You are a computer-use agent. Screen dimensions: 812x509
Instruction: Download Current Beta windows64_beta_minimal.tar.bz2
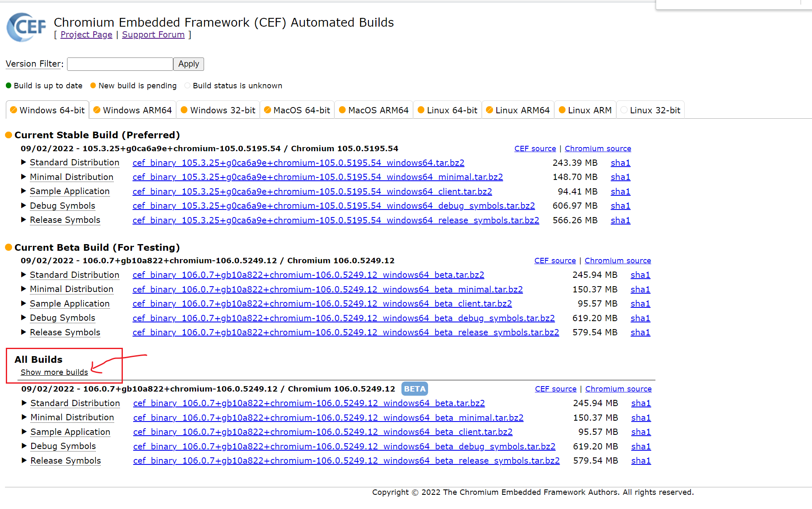pyautogui.click(x=328, y=289)
